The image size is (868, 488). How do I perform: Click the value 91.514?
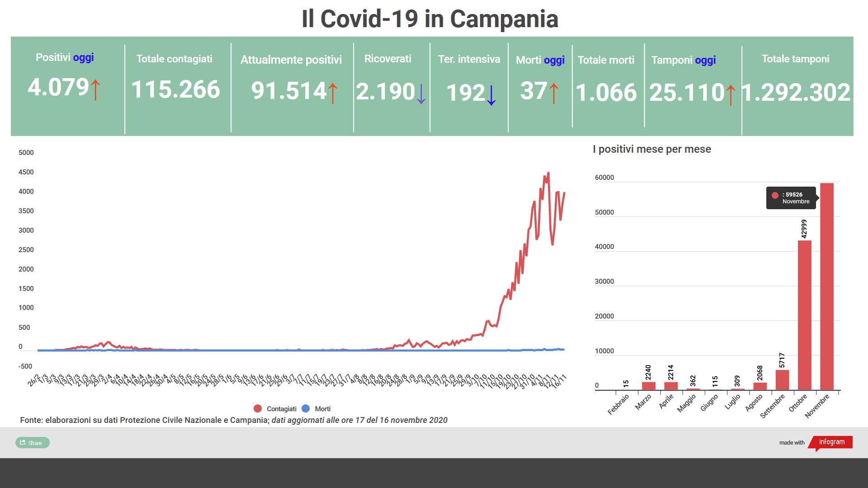click(x=289, y=91)
